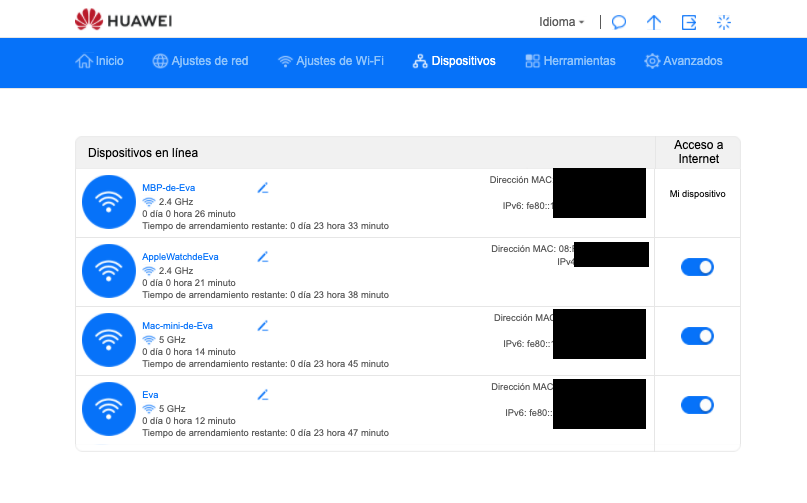Click the edit pencil next to AppleWatchdeEva

point(263,256)
